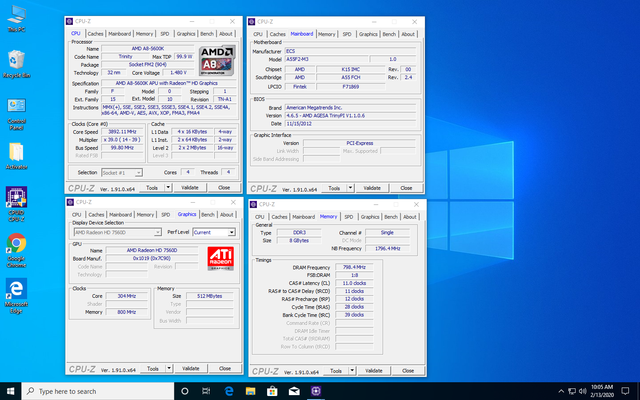Switch to SPD tab in Mainboard window
This screenshot has width=640, height=400.
click(x=347, y=34)
